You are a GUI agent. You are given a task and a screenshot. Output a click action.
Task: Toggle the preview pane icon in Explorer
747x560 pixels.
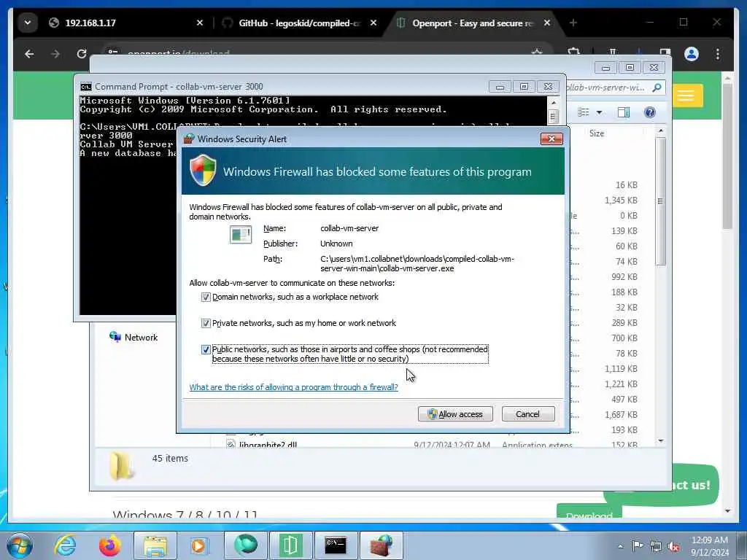point(624,112)
